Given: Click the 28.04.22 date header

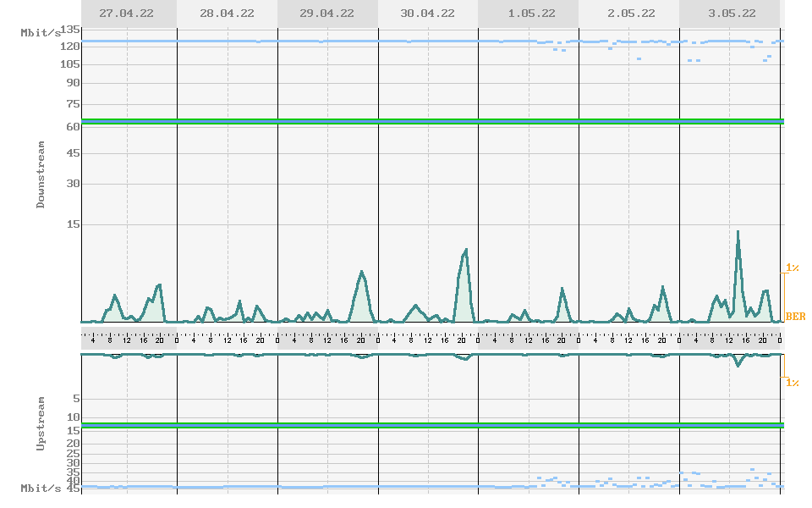Looking at the screenshot, I should click(227, 14).
